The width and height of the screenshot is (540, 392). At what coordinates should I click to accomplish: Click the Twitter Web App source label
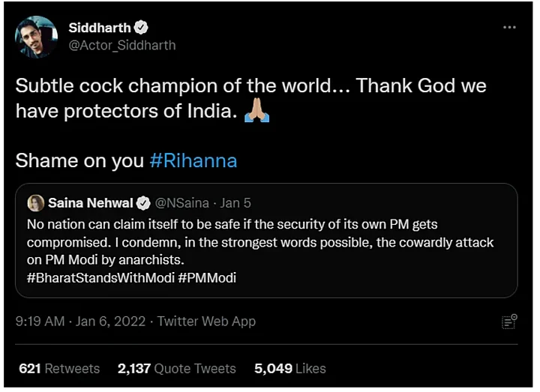point(206,321)
